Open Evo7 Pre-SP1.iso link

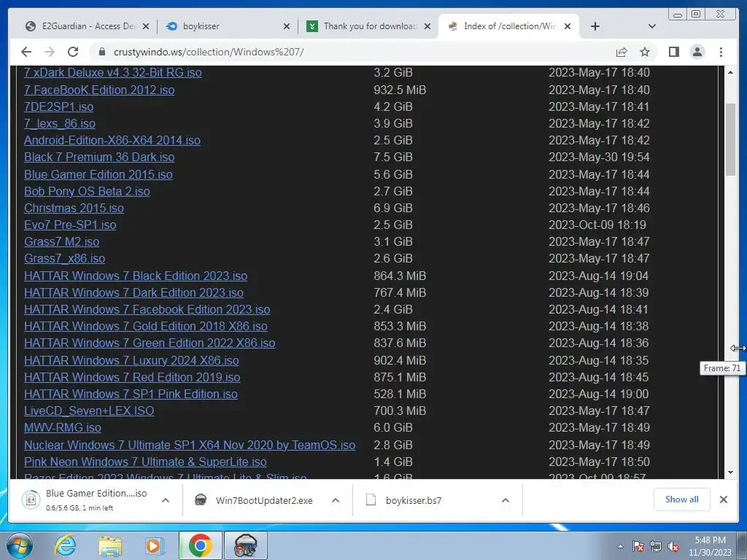tap(70, 225)
